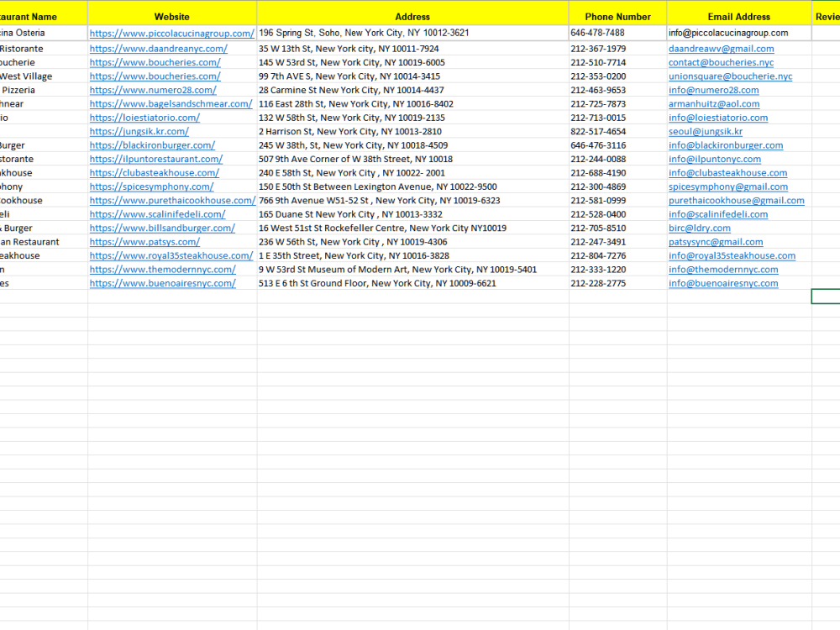Select phone number 212-367-1979

click(617, 49)
